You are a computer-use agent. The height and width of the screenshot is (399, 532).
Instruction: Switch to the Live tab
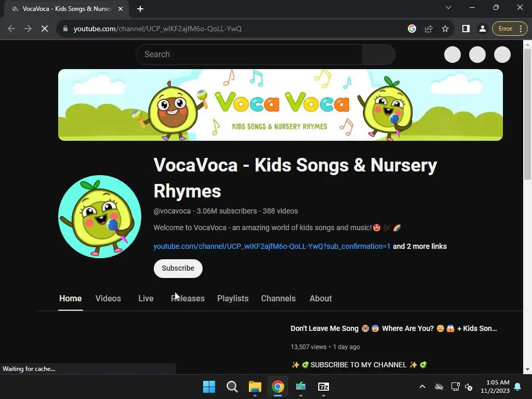pyautogui.click(x=146, y=299)
